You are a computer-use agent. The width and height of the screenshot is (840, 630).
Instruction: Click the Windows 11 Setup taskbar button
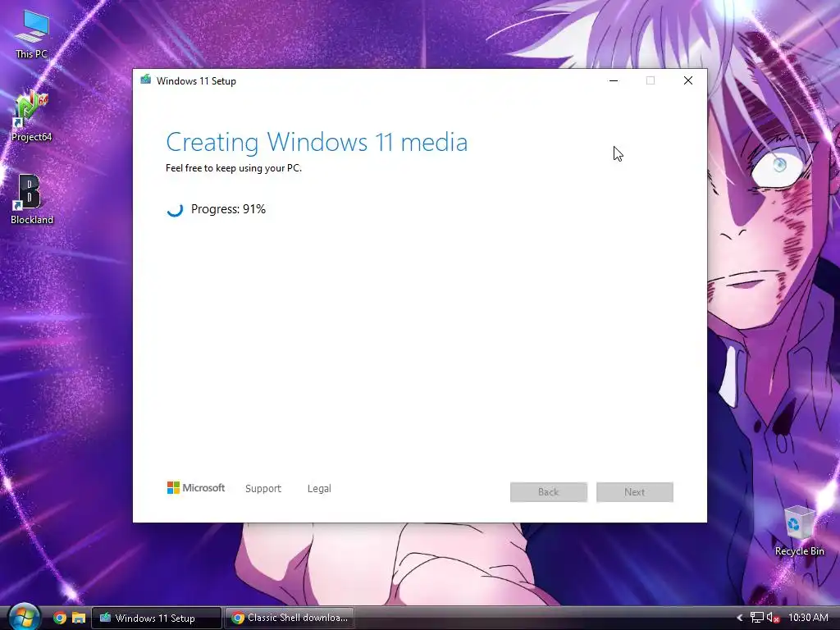(x=156, y=618)
